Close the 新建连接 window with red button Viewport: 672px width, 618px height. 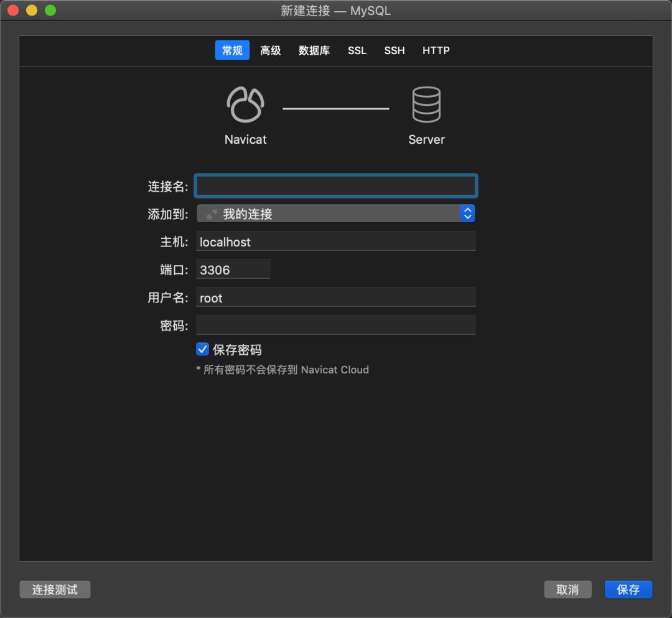(13, 11)
